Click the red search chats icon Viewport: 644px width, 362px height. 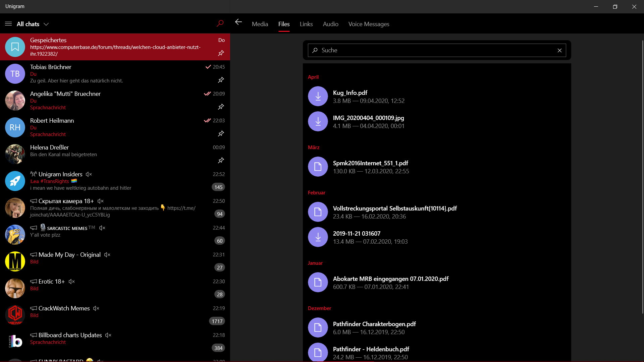tap(220, 23)
